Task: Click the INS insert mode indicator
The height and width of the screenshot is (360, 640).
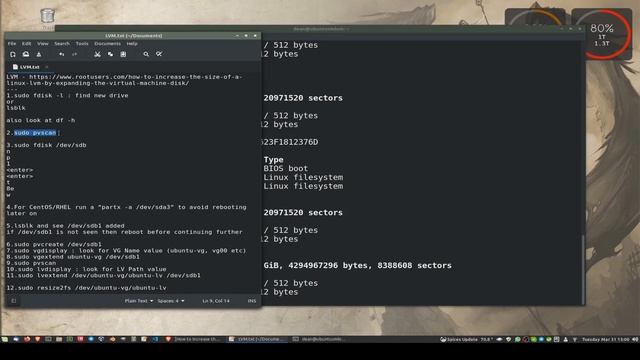Action: (252, 301)
